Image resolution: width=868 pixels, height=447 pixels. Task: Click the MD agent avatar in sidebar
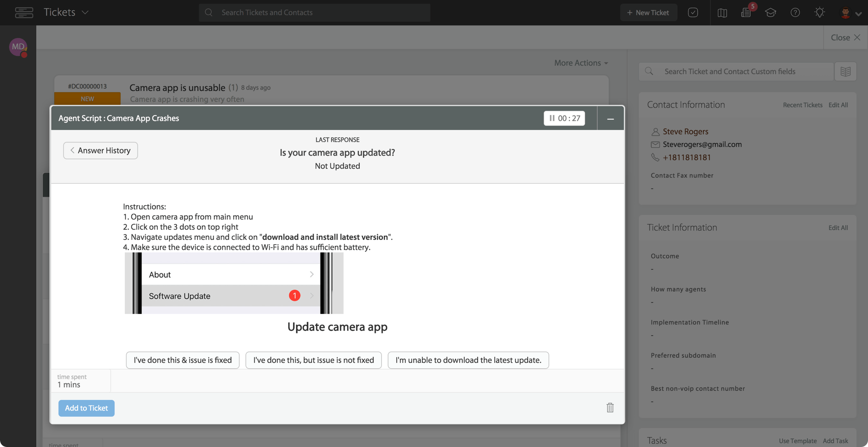[18, 47]
